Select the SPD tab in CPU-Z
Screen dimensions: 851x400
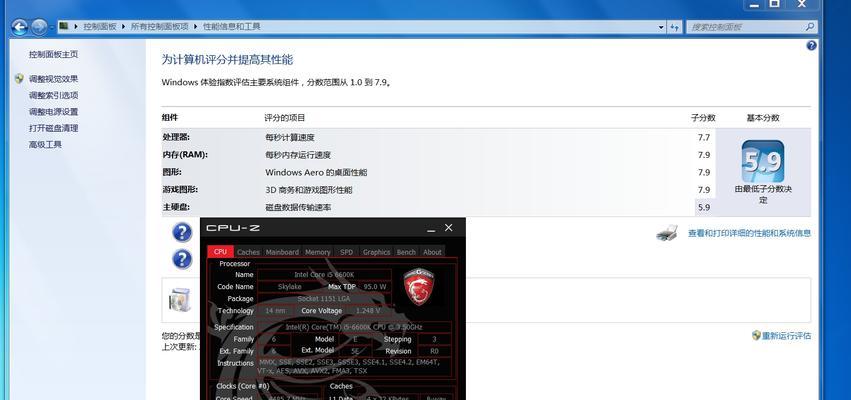(346, 252)
